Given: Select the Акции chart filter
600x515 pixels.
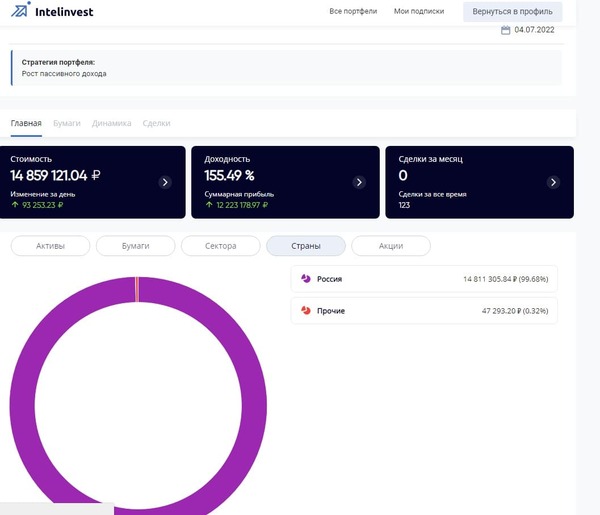Looking at the screenshot, I should [391, 246].
